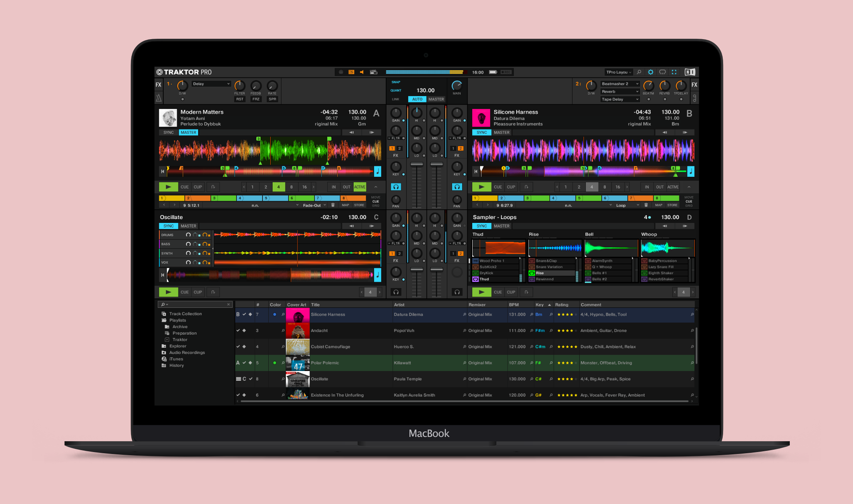
Task: Open the TPro Layout dropdown
Action: (x=618, y=72)
